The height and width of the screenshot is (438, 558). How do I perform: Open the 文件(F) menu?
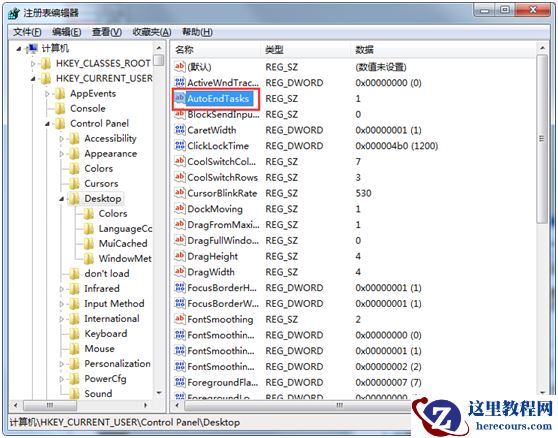[x=27, y=32]
